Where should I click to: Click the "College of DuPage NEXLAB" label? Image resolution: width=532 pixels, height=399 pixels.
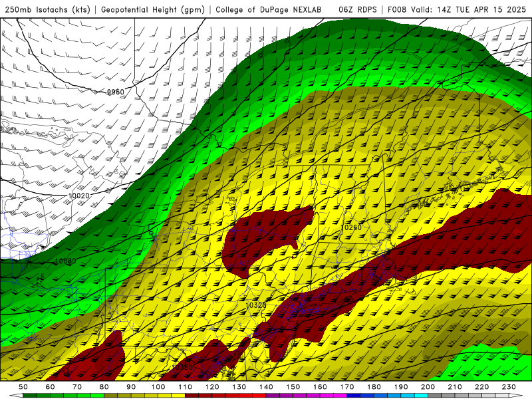pyautogui.click(x=268, y=9)
